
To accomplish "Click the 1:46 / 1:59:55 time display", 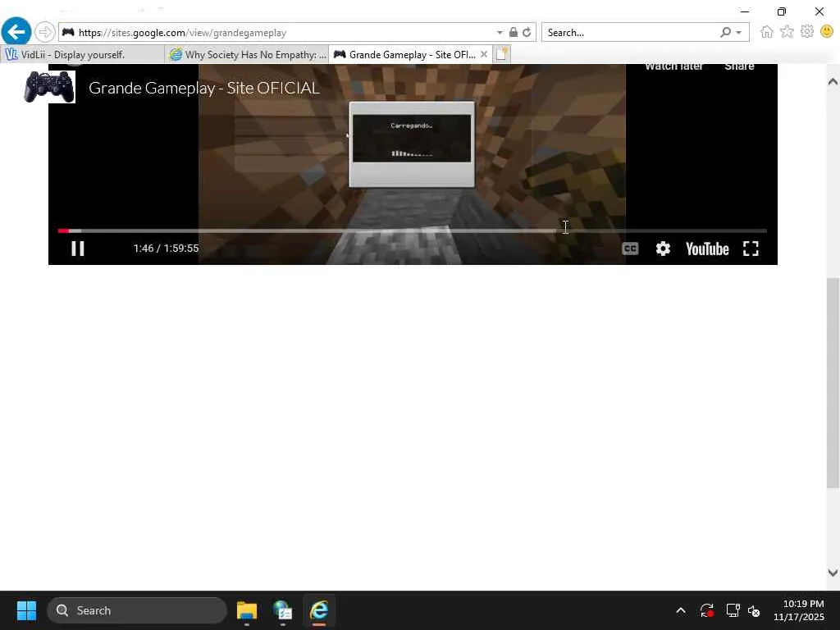I will click(x=166, y=248).
